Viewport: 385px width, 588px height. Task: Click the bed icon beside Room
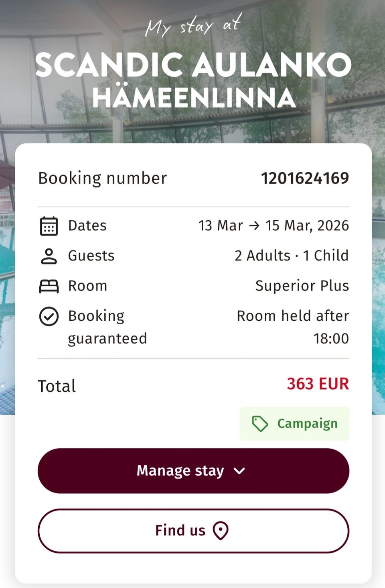pyautogui.click(x=49, y=286)
